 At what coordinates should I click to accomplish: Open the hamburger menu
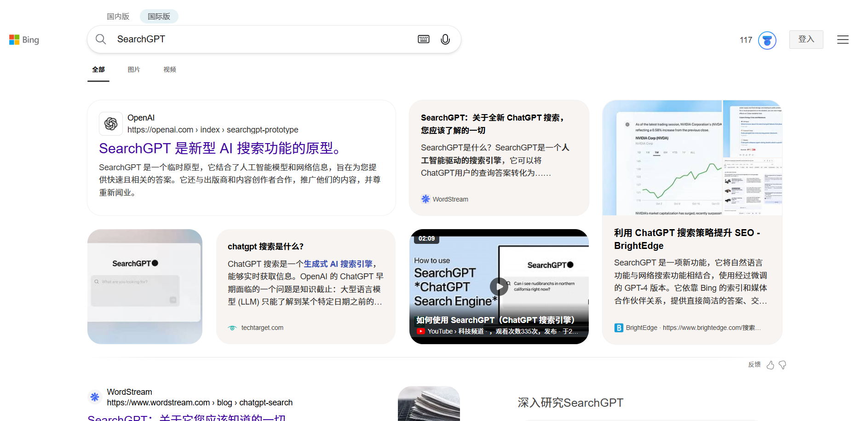[843, 40]
